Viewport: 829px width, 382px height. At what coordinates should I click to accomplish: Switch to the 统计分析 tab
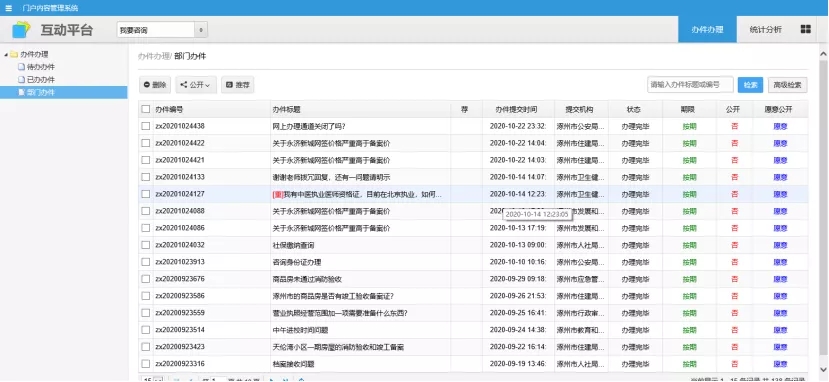pyautogui.click(x=765, y=30)
